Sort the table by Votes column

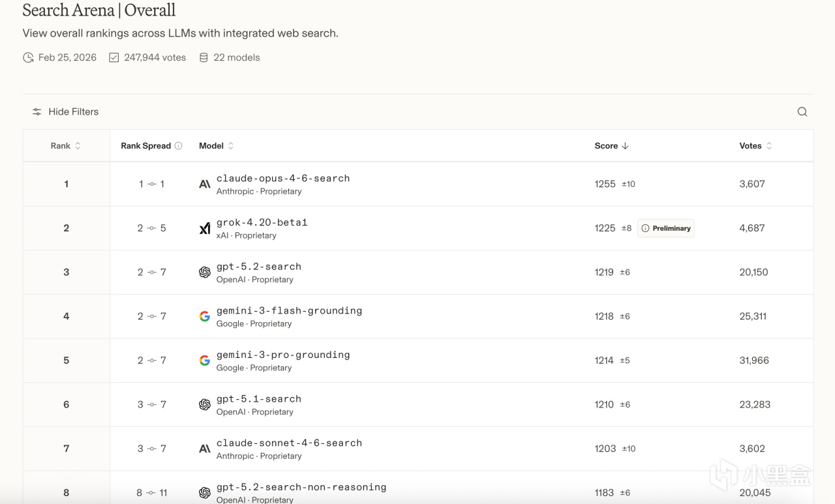pos(755,146)
